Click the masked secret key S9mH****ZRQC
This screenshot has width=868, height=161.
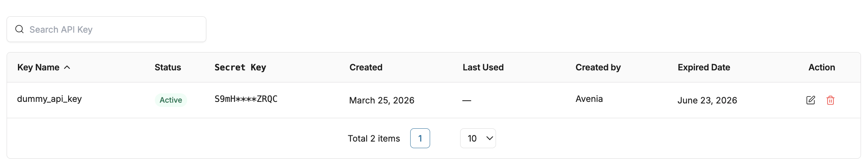(x=246, y=99)
